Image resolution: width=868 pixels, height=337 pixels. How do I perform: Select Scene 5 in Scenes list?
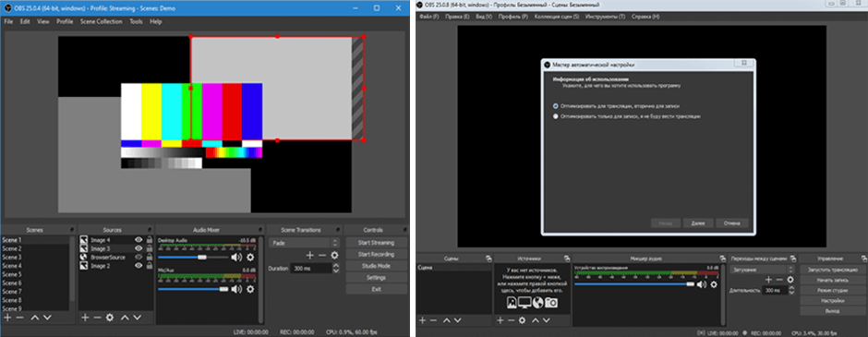pos(35,274)
